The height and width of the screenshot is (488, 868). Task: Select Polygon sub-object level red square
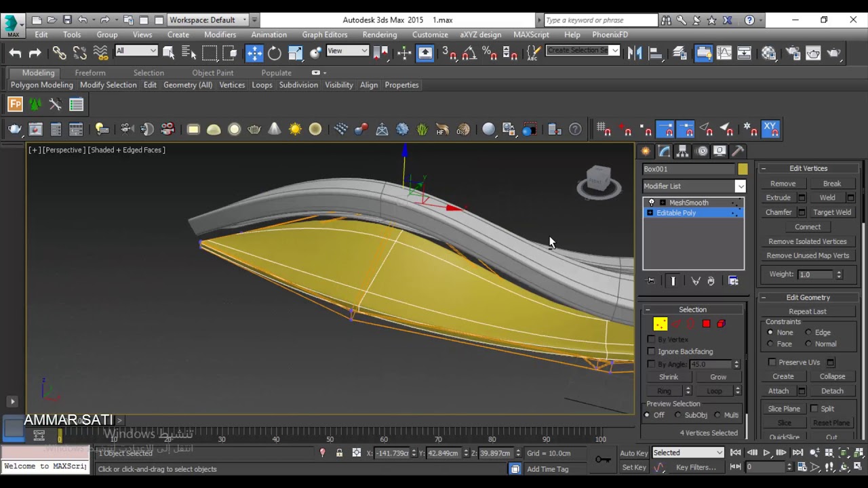click(x=706, y=324)
